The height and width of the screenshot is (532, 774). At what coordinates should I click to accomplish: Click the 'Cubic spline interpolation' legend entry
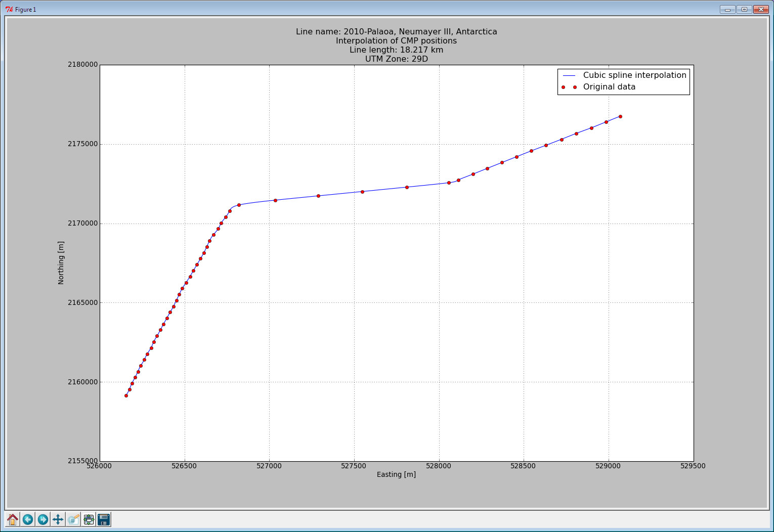click(634, 75)
